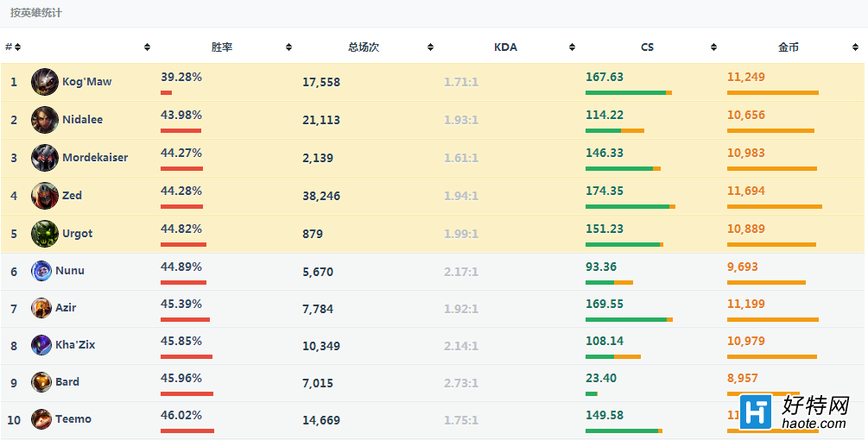
Task: Select Mordekaiser gold value 10,983
Action: click(x=746, y=153)
